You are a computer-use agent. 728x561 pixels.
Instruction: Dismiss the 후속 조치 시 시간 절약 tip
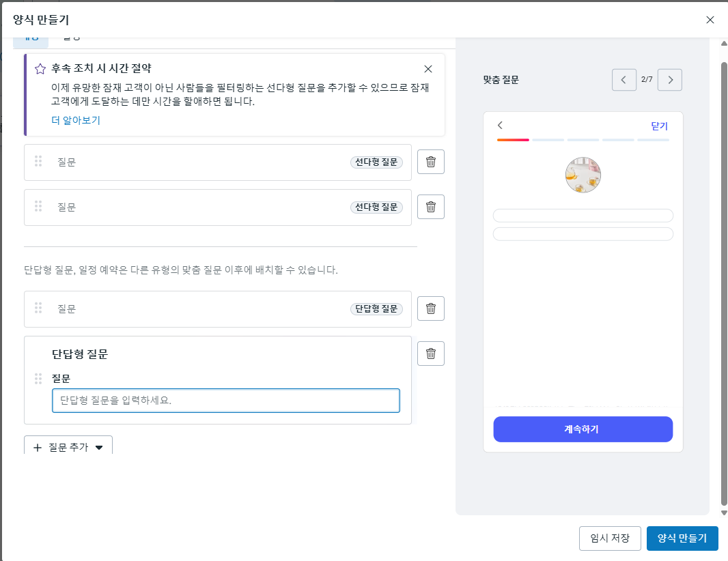428,69
